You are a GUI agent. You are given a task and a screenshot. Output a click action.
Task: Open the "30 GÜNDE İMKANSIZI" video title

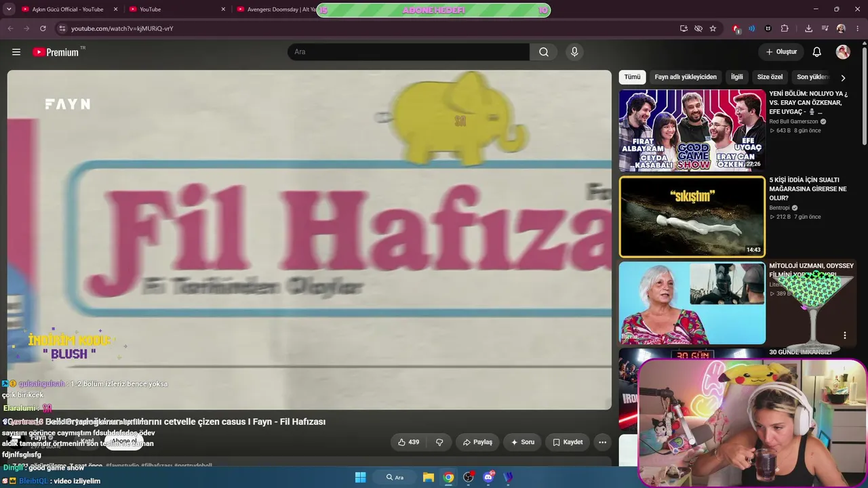click(x=800, y=352)
